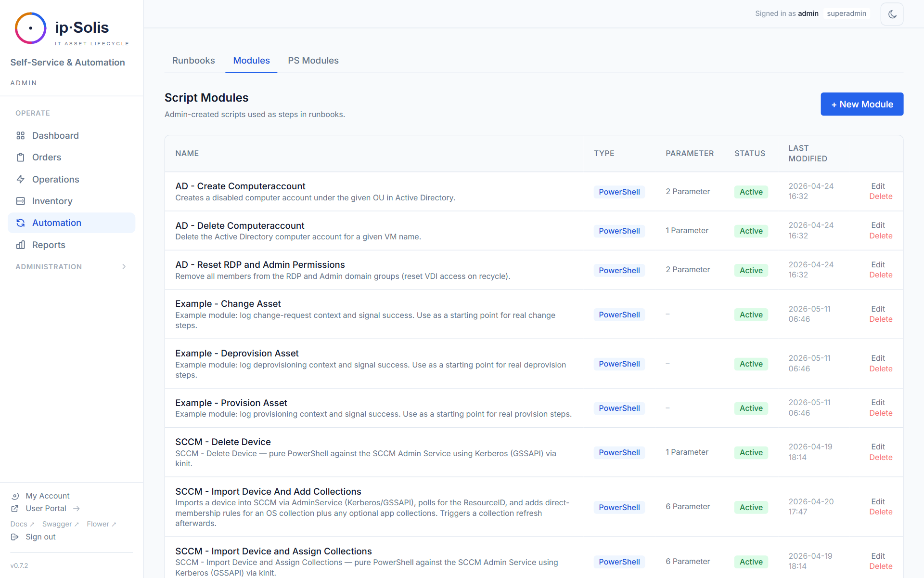The image size is (924, 578).
Task: Edit AD - Reset RDP and Admin Permissions
Action: [878, 265]
